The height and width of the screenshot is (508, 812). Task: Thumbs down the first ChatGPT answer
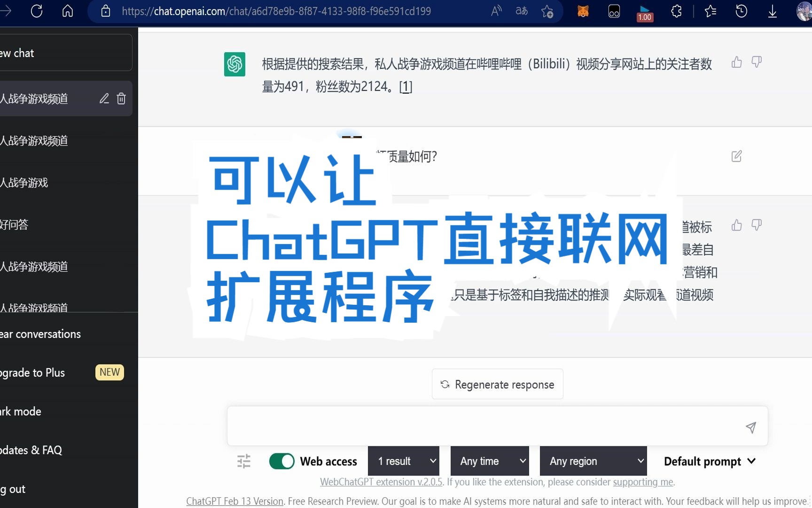[x=757, y=62]
